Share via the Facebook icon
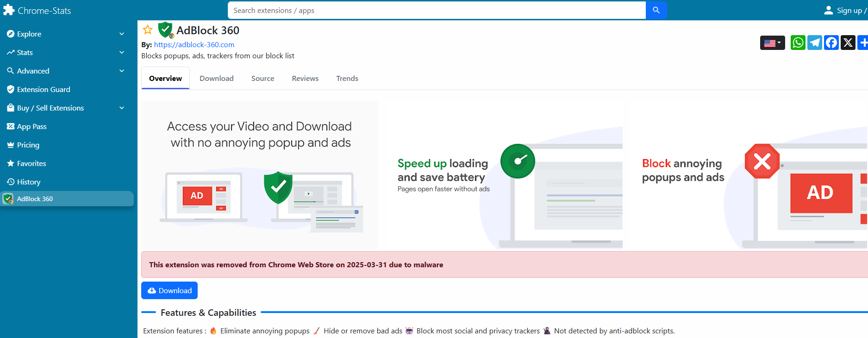 tap(831, 43)
